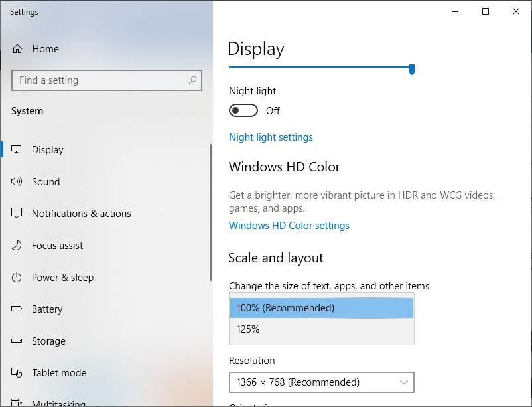Click the Find a setting search box
Viewport: 532px width, 407px height.
coord(100,80)
